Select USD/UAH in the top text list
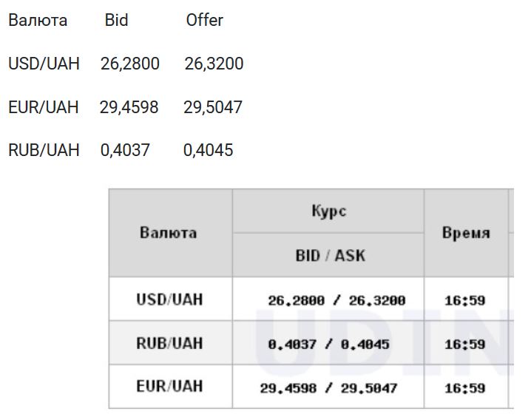The height and width of the screenshot is (420, 531). click(44, 64)
